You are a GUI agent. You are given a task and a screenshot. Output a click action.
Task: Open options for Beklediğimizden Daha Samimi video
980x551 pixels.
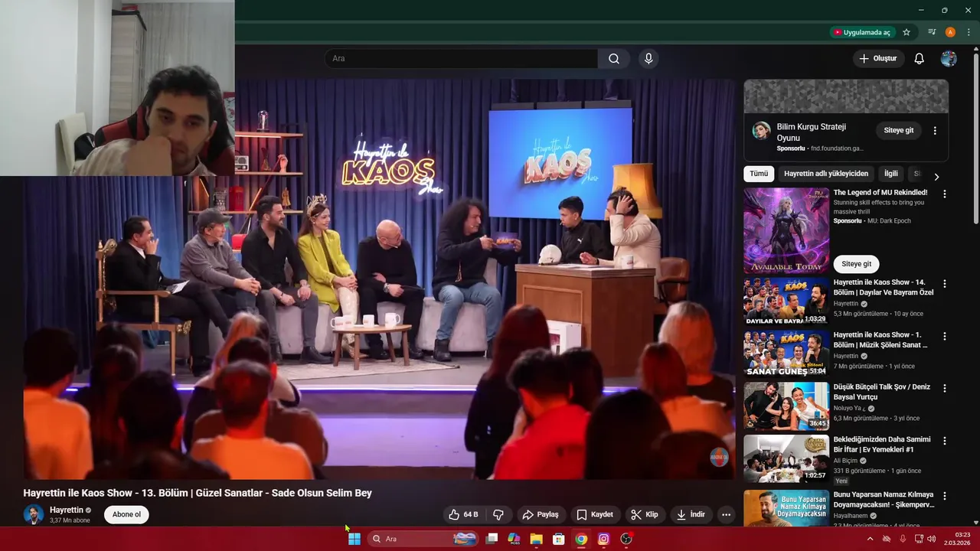point(945,441)
